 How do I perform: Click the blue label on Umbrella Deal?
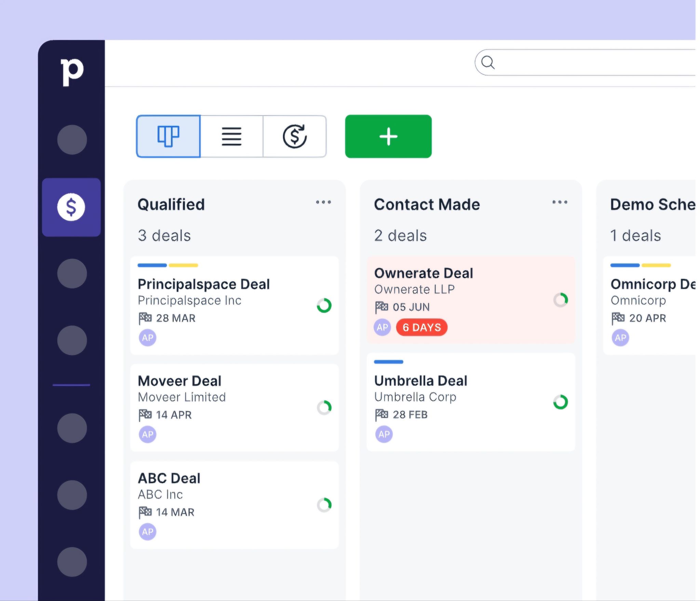[x=389, y=362]
